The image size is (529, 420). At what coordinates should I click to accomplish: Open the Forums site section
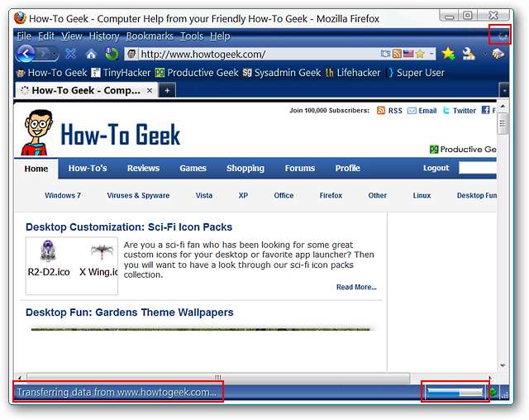[299, 168]
